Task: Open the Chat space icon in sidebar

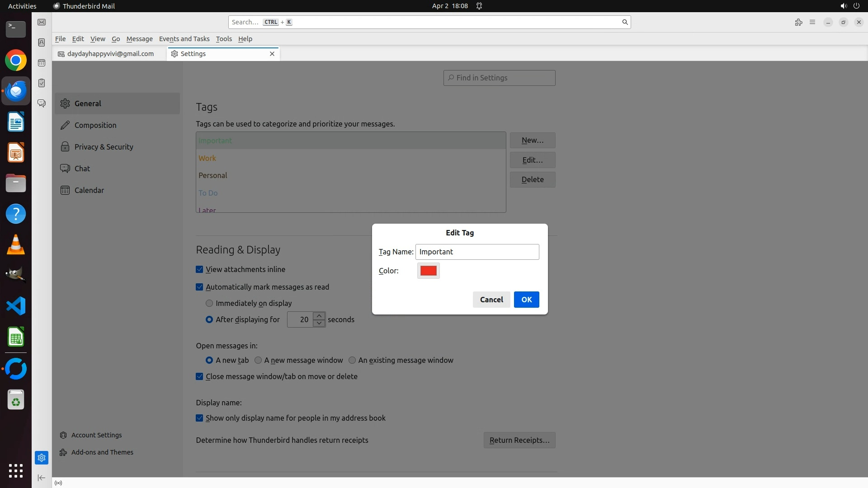Action: point(42,103)
